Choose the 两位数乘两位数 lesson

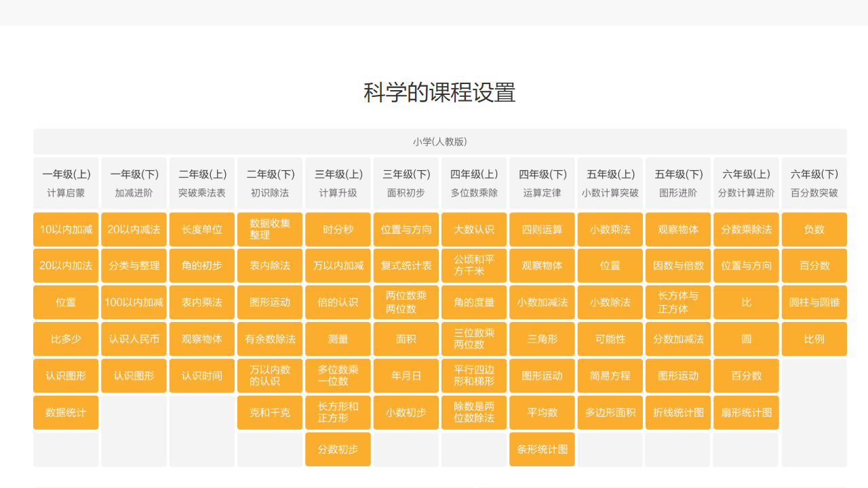point(406,302)
